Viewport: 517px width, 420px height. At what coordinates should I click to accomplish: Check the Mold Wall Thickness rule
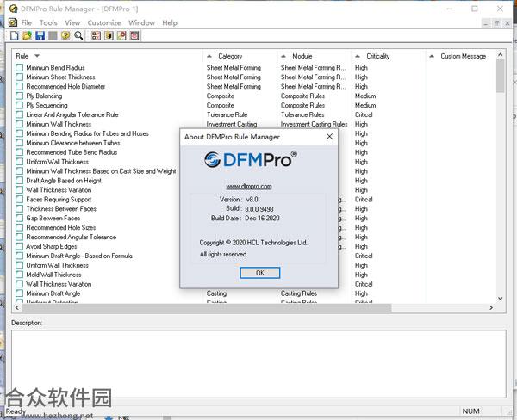[x=20, y=275]
